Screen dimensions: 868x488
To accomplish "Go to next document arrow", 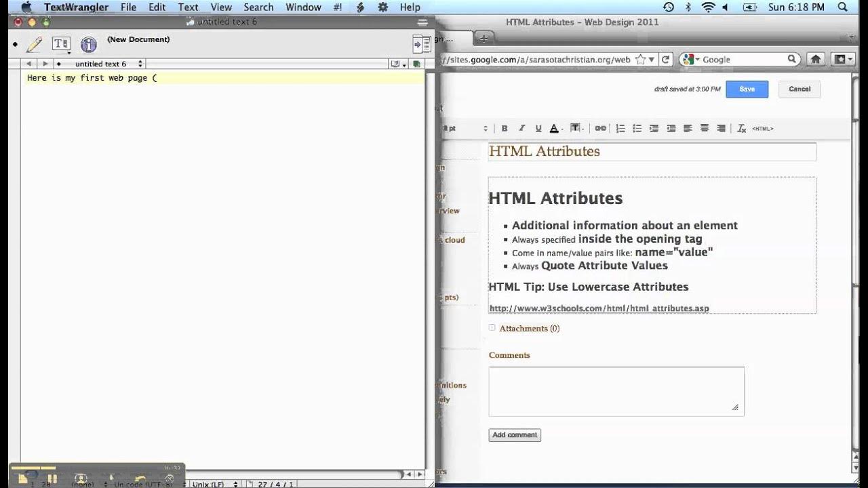I will coord(45,64).
